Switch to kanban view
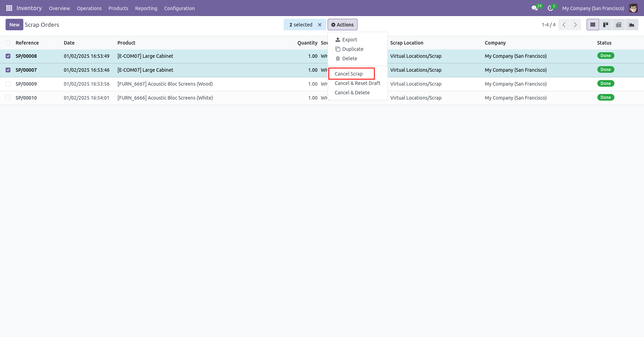 606,25
